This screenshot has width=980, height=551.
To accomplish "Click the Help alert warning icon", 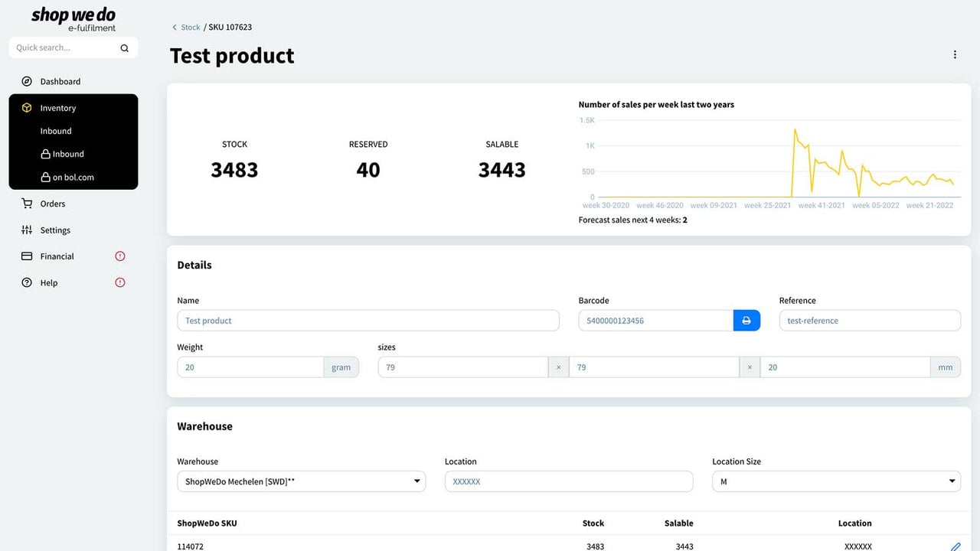I will pyautogui.click(x=119, y=282).
